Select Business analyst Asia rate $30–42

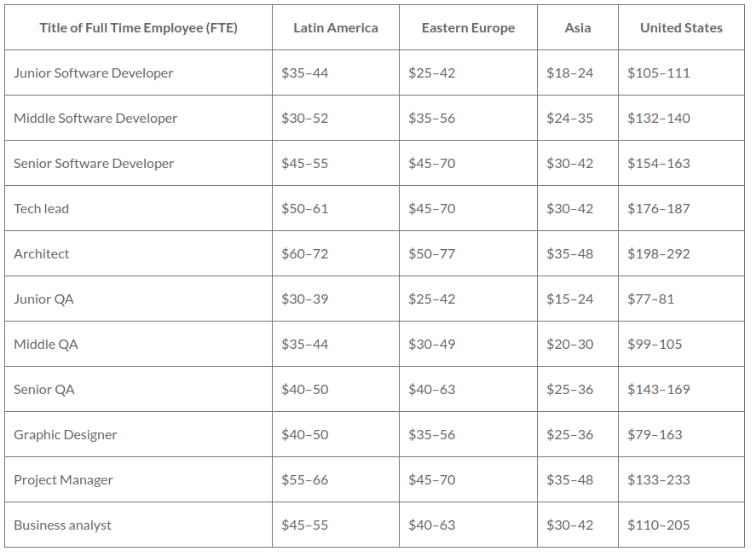[570, 525]
